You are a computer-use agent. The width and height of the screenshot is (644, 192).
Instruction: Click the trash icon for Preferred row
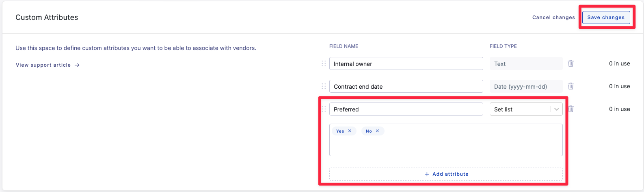[x=571, y=109]
